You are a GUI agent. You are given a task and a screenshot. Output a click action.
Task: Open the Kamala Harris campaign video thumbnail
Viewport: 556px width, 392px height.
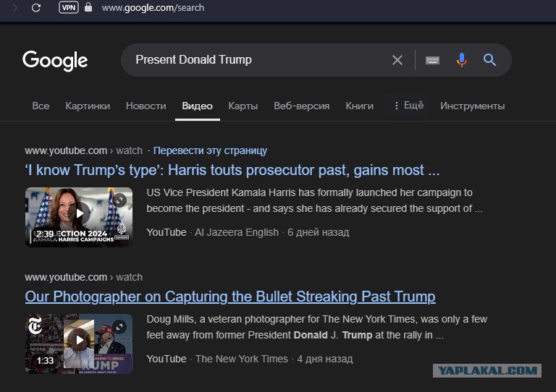pyautogui.click(x=79, y=217)
